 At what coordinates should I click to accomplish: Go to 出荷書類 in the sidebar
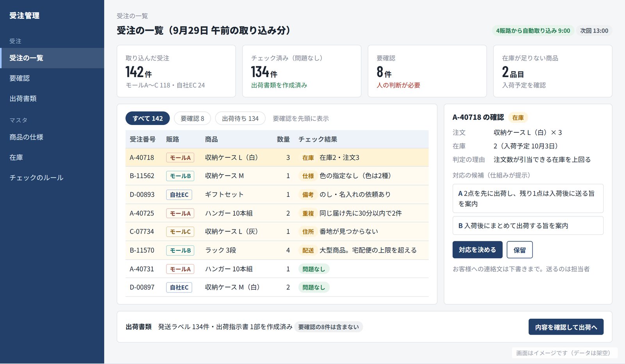click(52, 98)
